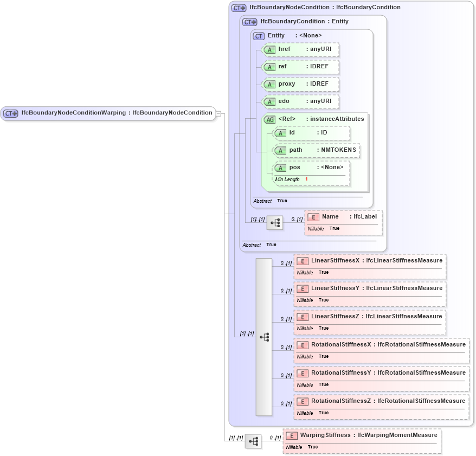Select the RotationalStiffnessY element box

[x=379, y=378]
